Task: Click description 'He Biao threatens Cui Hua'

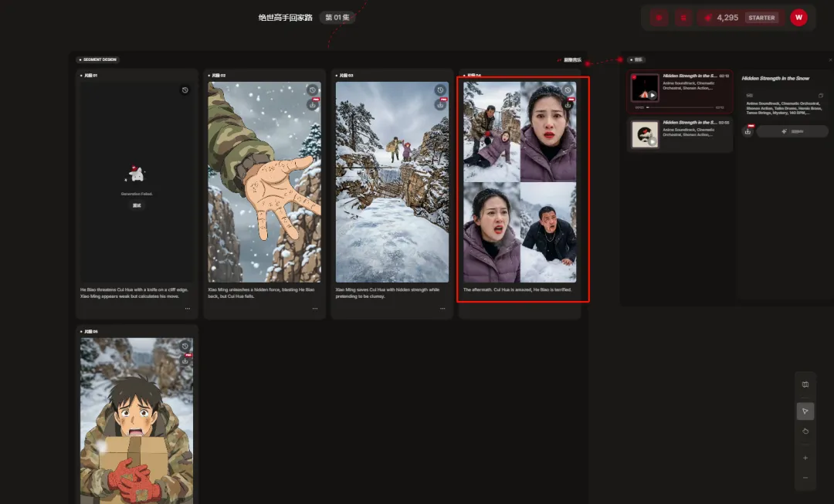Action: pos(134,293)
